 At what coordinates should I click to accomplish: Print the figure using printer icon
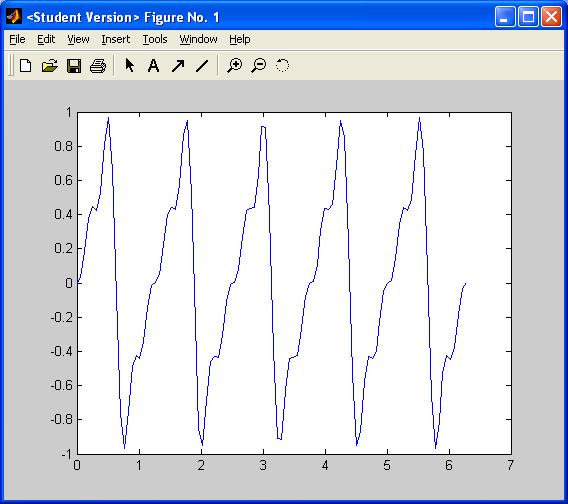[98, 66]
